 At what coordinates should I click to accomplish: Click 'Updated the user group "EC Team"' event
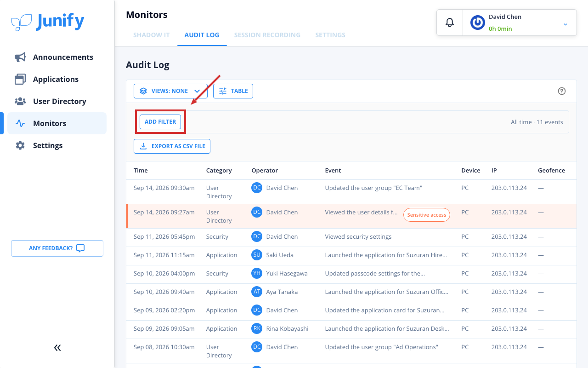pos(373,188)
